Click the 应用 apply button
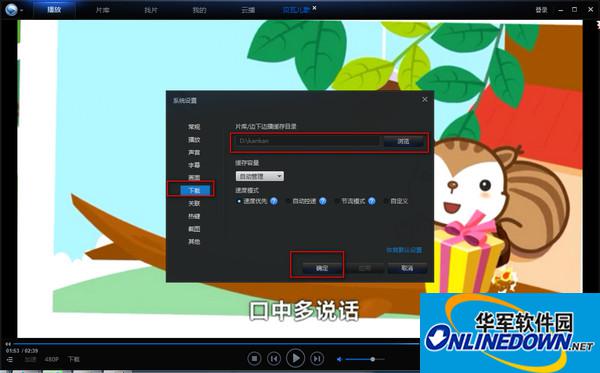The width and height of the screenshot is (600, 373). pos(365,268)
